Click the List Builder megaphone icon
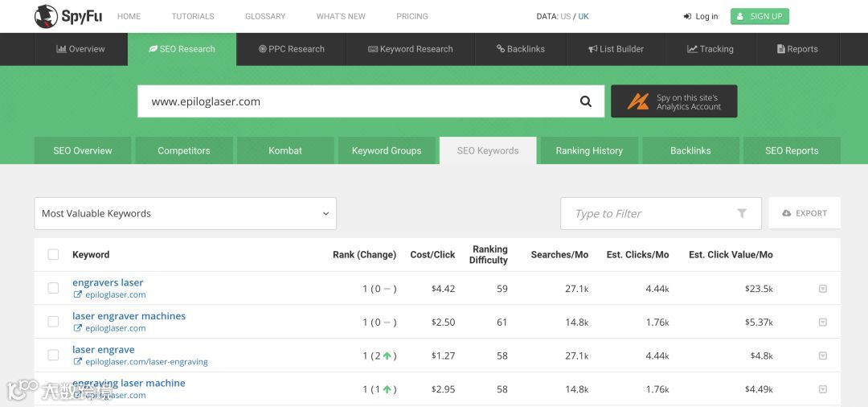The height and width of the screenshot is (407, 868). click(592, 49)
